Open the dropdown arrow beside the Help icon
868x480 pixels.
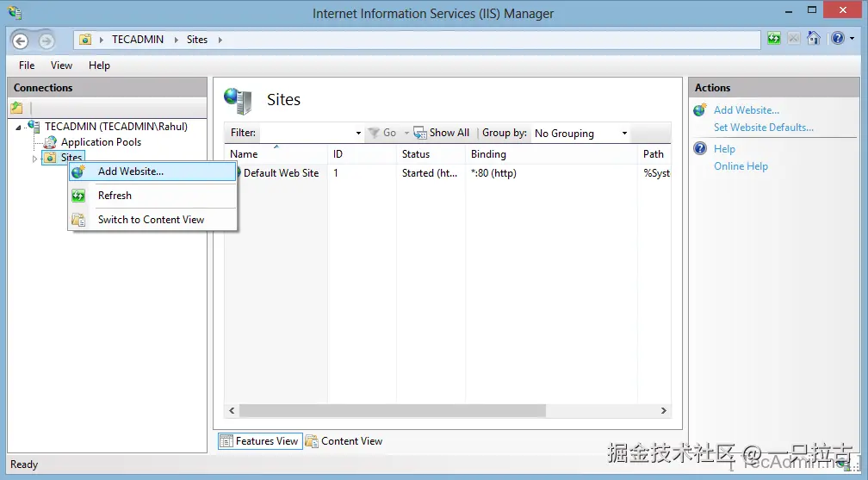coord(852,38)
